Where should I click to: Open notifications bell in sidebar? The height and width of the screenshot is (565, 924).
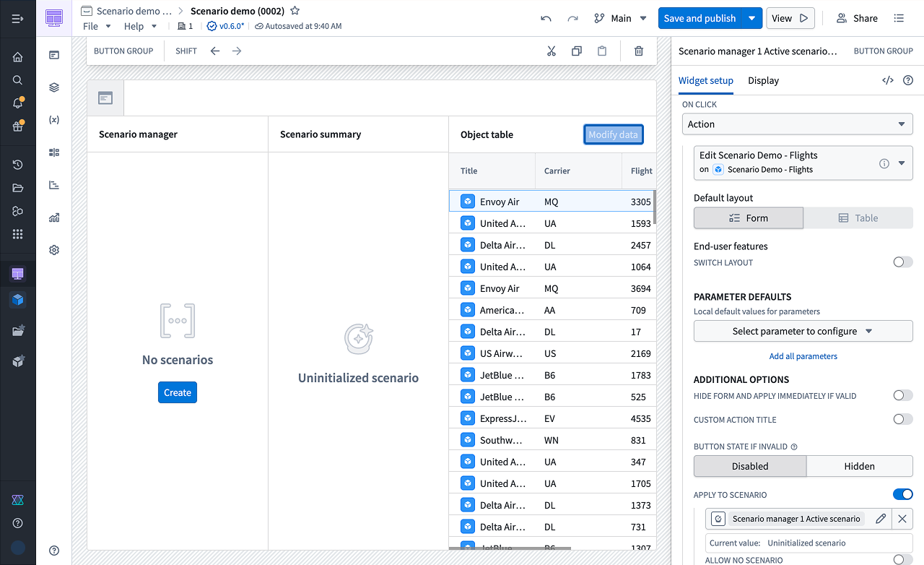[18, 103]
